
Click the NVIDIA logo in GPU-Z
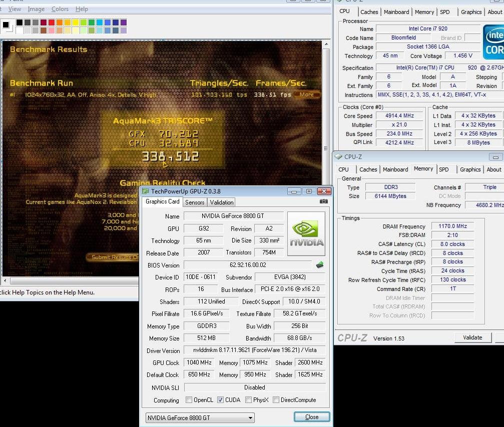[x=306, y=233]
